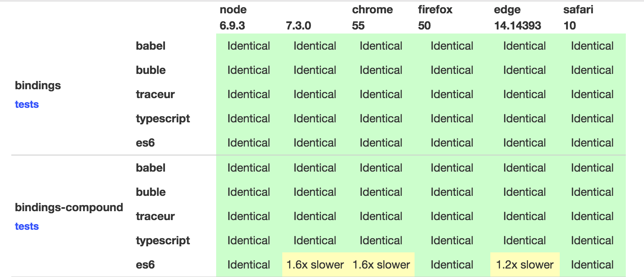Click the node 6.9.3 column header

tap(233, 18)
